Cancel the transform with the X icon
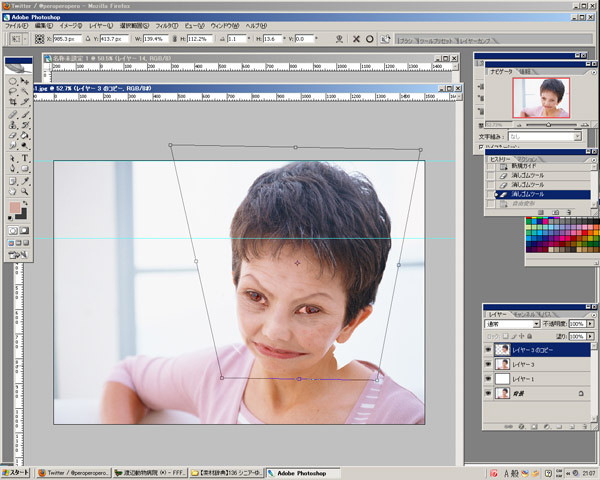600x480 pixels. tap(356, 39)
